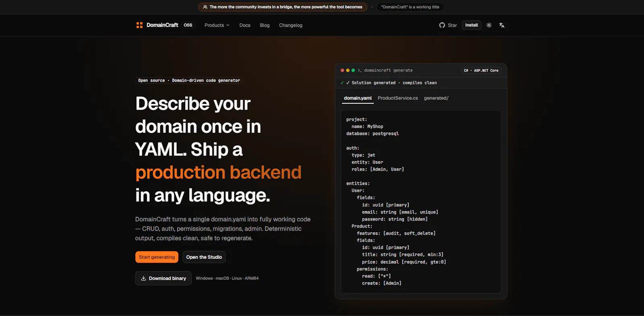Image resolution: width=644 pixels, height=316 pixels.
Task: Click the 'database: postgresql' code line
Action: click(372, 134)
